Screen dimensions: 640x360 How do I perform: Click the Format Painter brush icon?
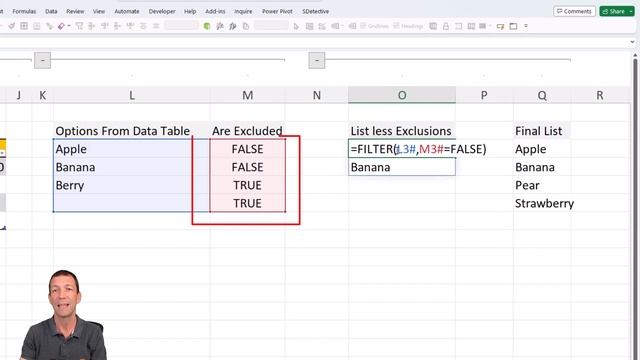pyautogui.click(x=11, y=26)
